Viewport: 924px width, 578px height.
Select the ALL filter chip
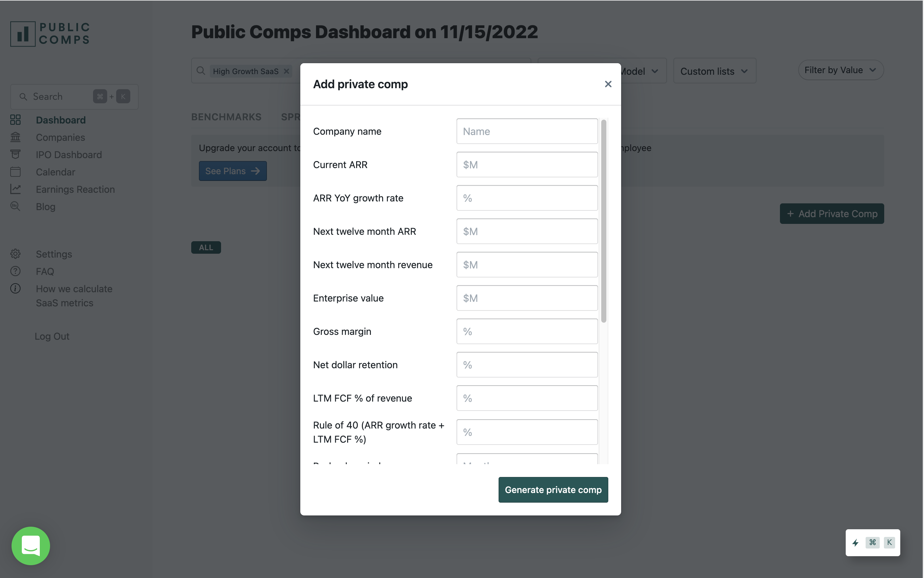click(x=206, y=247)
